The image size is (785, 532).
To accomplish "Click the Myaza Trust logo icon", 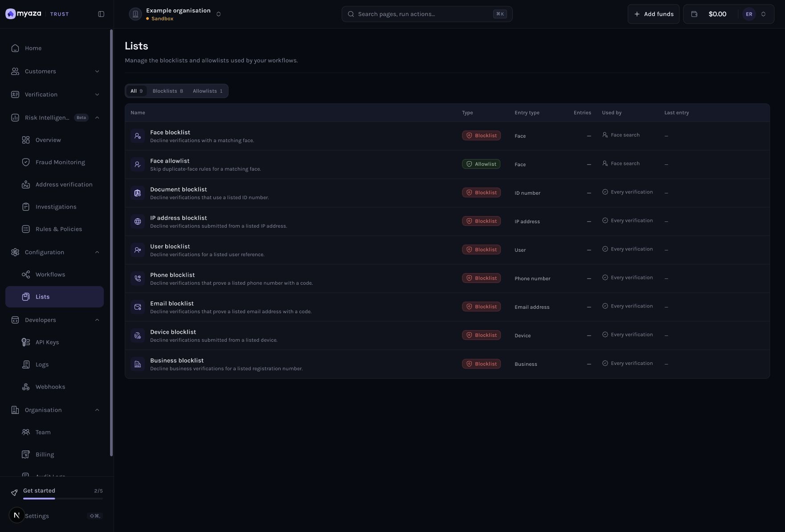I will [x=11, y=14].
